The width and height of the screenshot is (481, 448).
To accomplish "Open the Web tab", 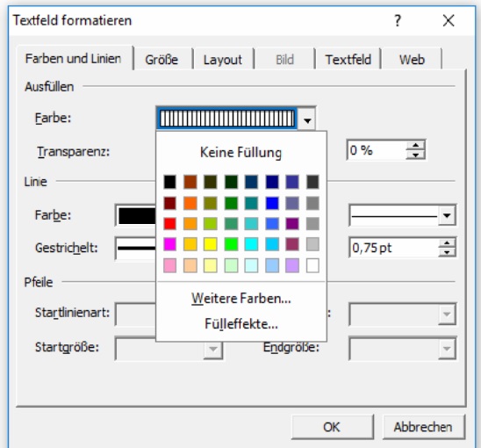I will click(x=412, y=60).
